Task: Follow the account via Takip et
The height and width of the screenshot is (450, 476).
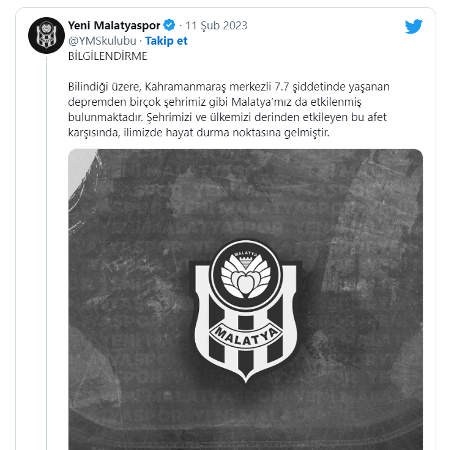Action: [x=166, y=41]
